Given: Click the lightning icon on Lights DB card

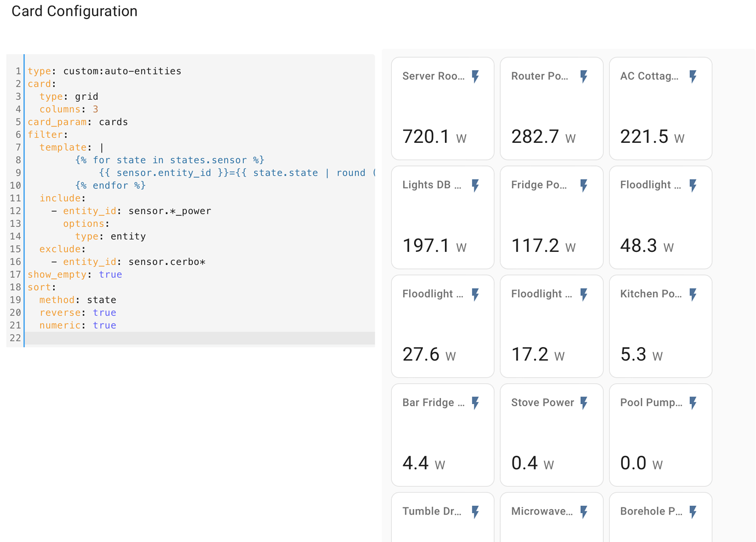Looking at the screenshot, I should point(474,185).
